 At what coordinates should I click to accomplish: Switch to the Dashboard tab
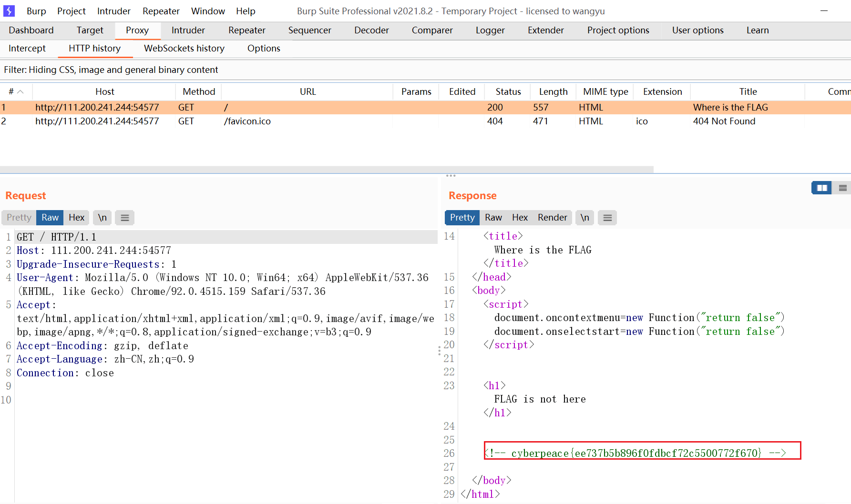(x=31, y=30)
